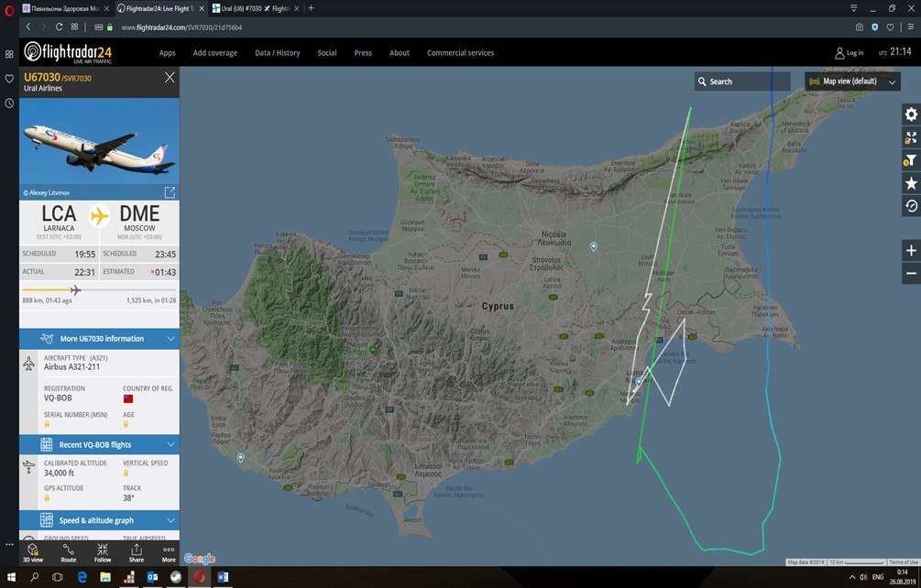Toggle fullscreen map view icon
This screenshot has width=921, height=588.
coord(910,137)
